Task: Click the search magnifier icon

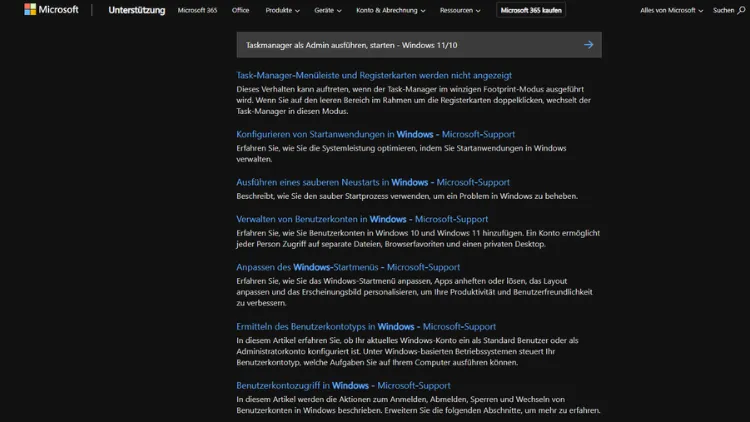Action: point(741,10)
